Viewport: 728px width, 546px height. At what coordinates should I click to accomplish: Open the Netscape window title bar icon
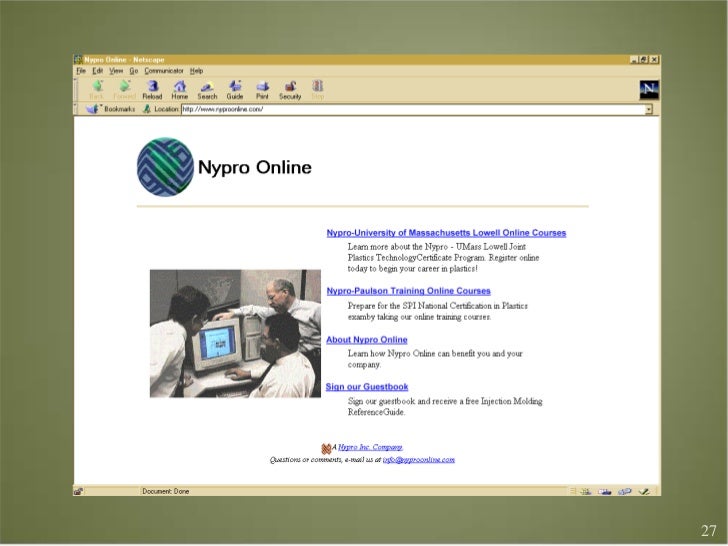tap(78, 59)
